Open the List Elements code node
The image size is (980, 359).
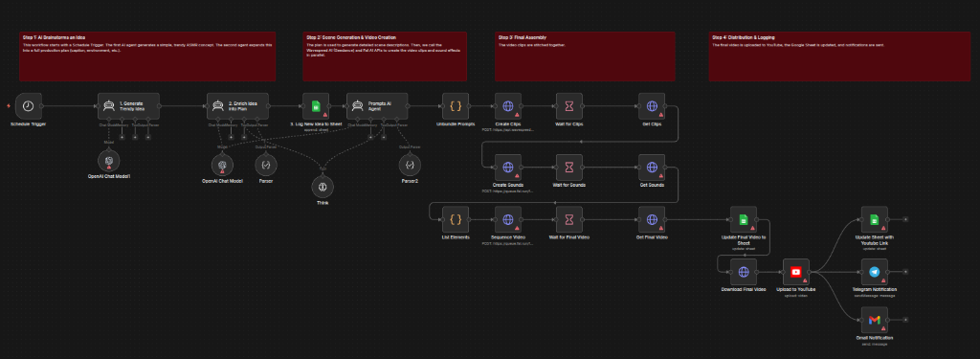click(456, 219)
